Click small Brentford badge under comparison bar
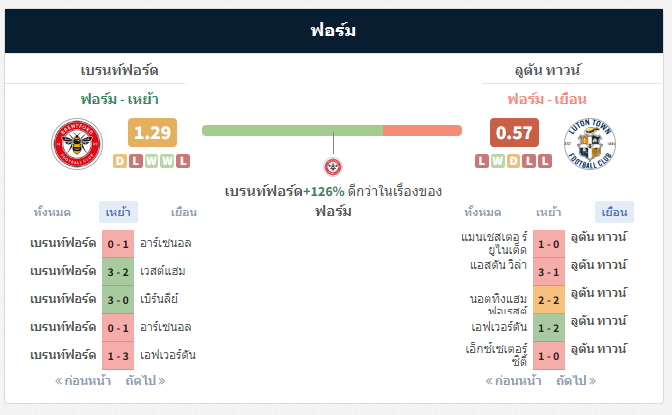 pyautogui.click(x=333, y=167)
